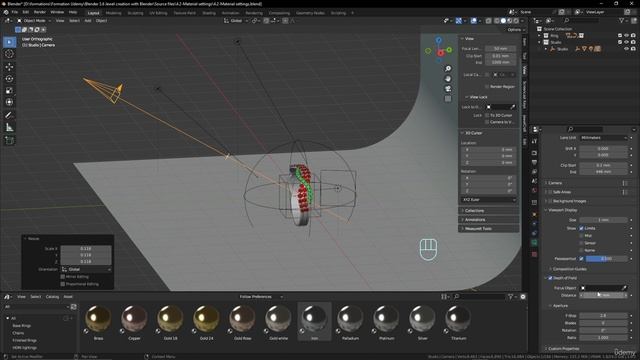640x360 pixels.
Task: Click the asset browser filter funnel icon
Action: pyautogui.click(x=511, y=297)
